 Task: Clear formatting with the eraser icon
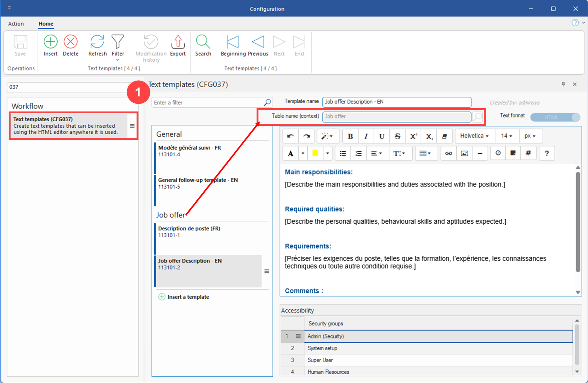(x=444, y=136)
